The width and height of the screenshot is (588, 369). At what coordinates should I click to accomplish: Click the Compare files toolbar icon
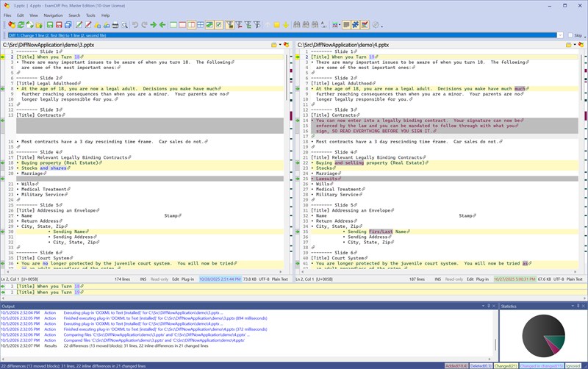tap(12, 25)
